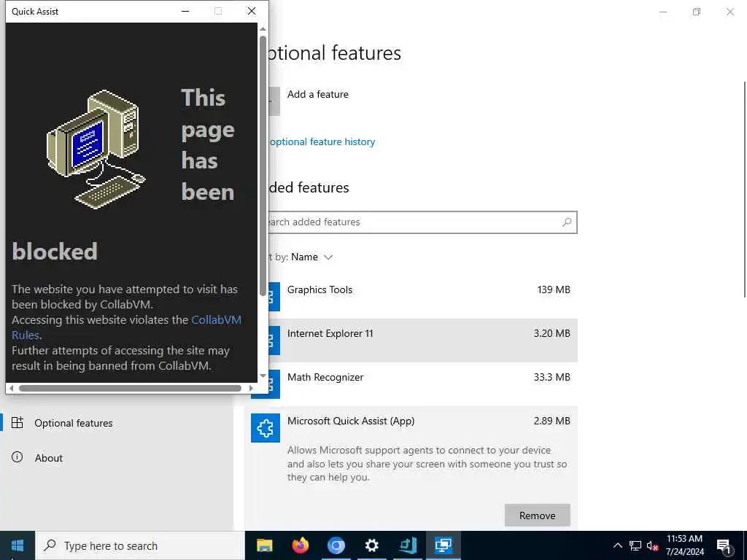Launch Firefox from the taskbar

[x=300, y=545]
